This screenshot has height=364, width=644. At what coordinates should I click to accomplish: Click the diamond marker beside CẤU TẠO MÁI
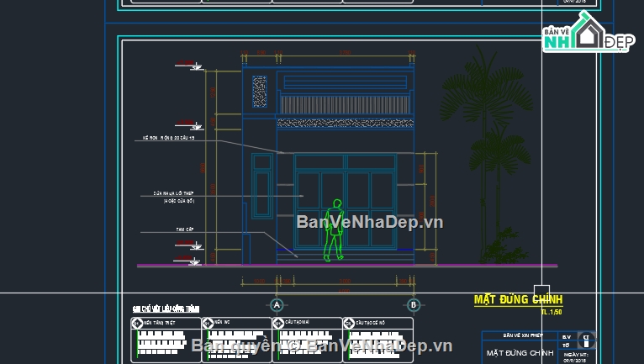[278, 324]
